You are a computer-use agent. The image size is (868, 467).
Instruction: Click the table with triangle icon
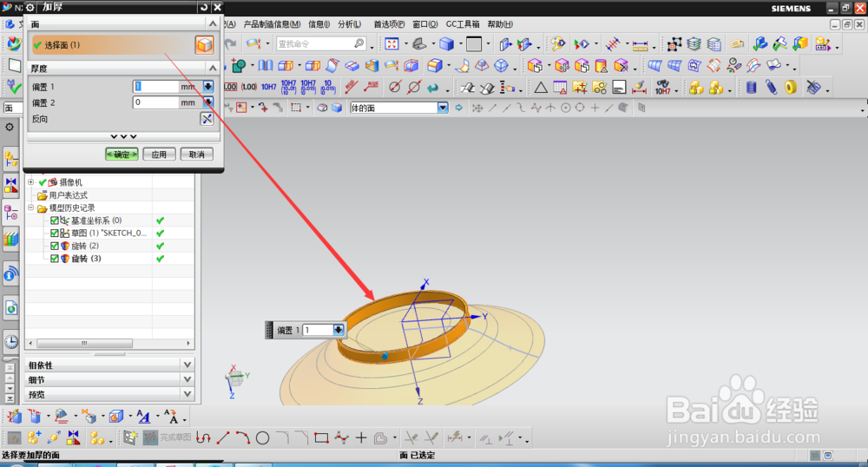click(x=560, y=87)
